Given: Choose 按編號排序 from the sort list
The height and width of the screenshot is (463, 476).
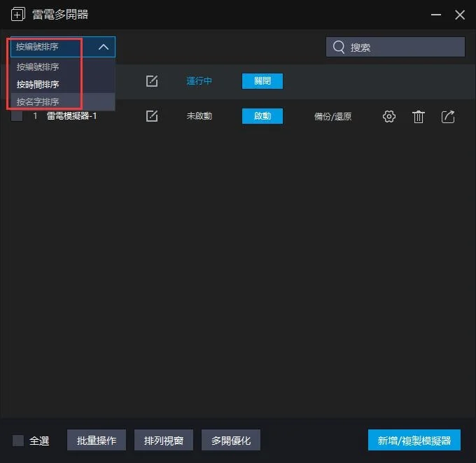Looking at the screenshot, I should pos(63,66).
